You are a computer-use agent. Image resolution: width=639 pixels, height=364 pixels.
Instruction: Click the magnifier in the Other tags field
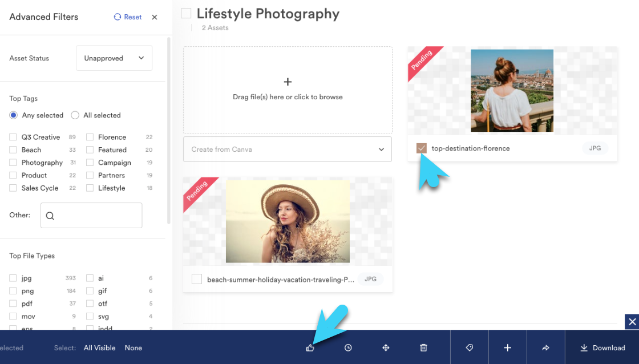[50, 216]
